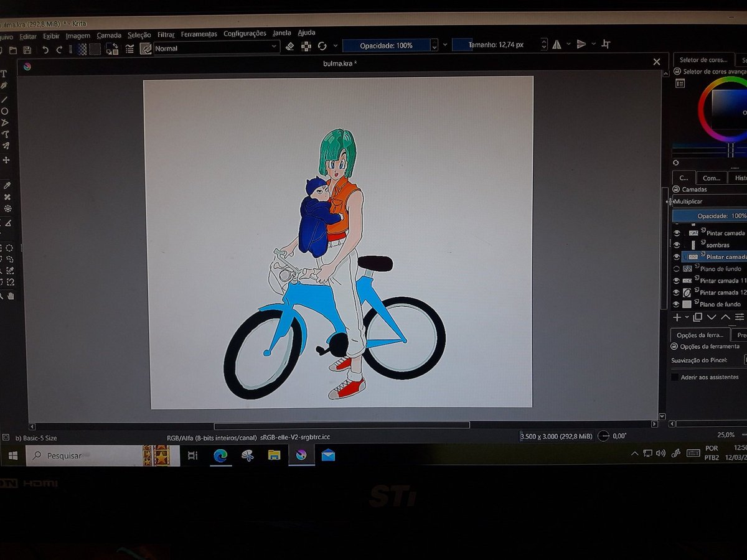
Task: Open the brush settings editor icon
Action: (129, 50)
